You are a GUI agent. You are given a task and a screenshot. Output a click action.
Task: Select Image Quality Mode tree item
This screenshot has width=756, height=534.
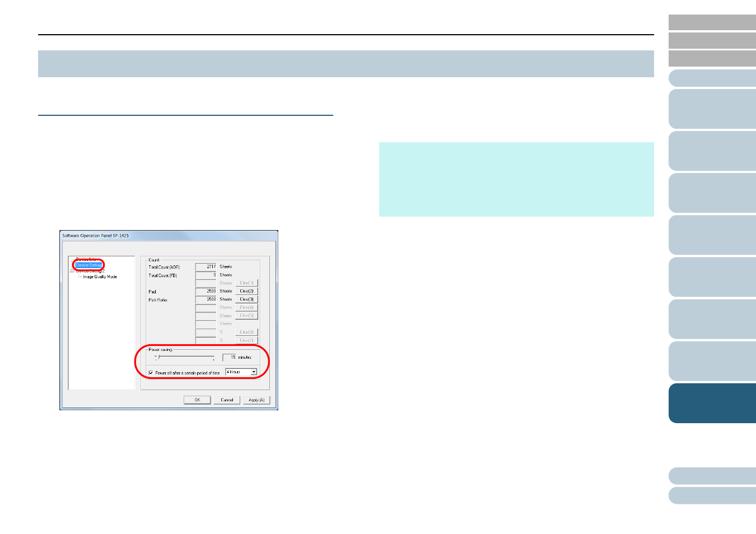point(100,277)
